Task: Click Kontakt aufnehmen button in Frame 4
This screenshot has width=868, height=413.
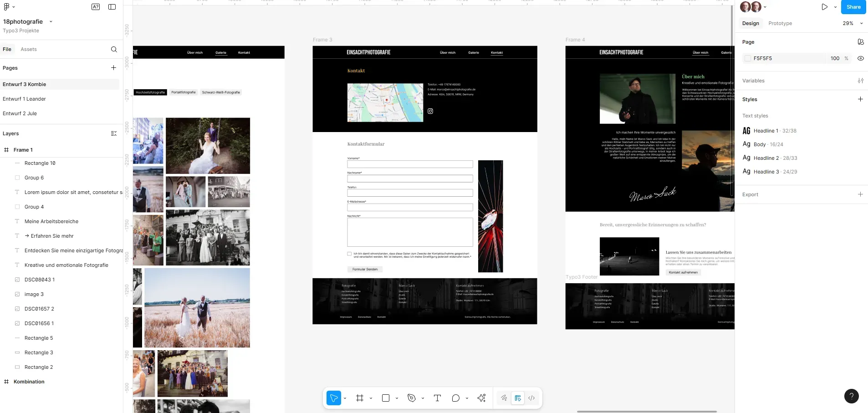Action: (683, 272)
